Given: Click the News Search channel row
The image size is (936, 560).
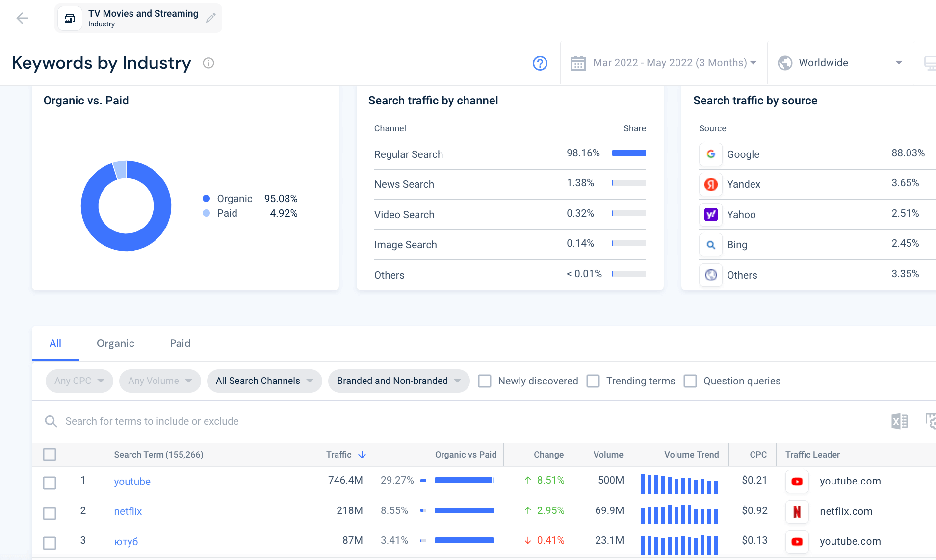Looking at the screenshot, I should point(510,184).
